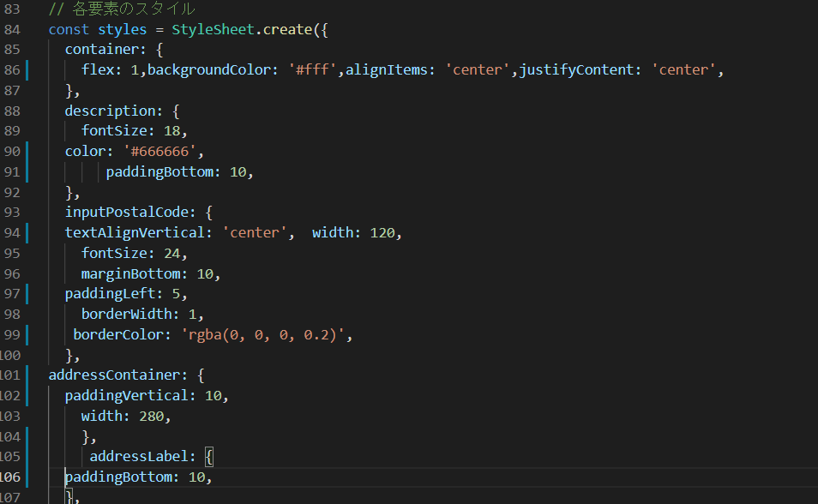Click the 'addressLabel' key on line 105
The image size is (818, 504).
[138, 457]
